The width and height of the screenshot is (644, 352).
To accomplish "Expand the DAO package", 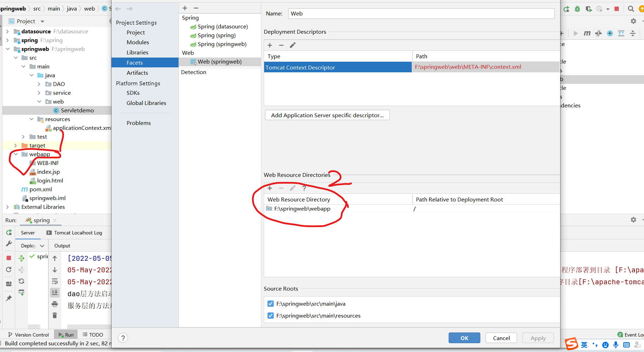I will 39,84.
